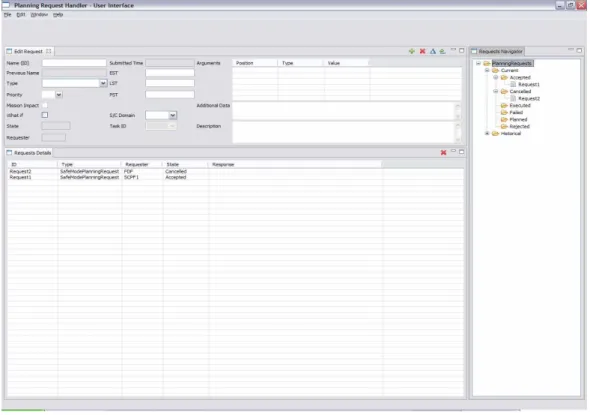Image resolution: width=590 pixels, height=415 pixels.
Task: Open the S/C Domain dropdown
Action: [173, 115]
